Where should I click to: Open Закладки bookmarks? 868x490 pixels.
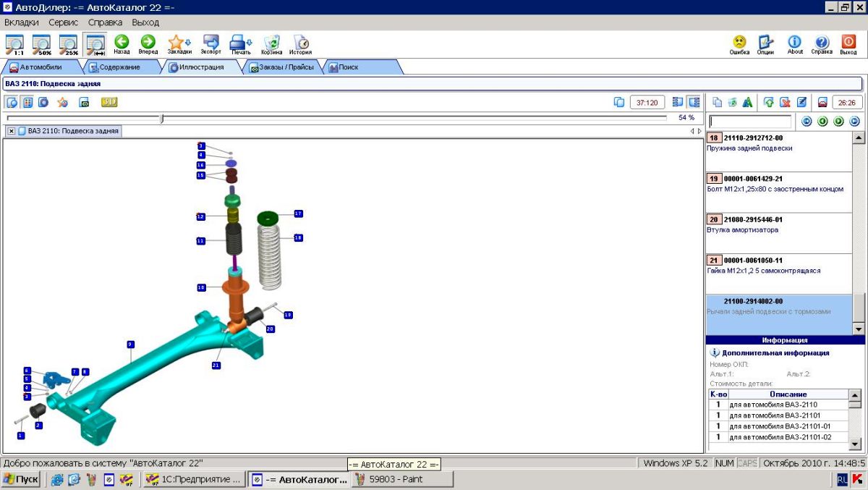(x=179, y=44)
